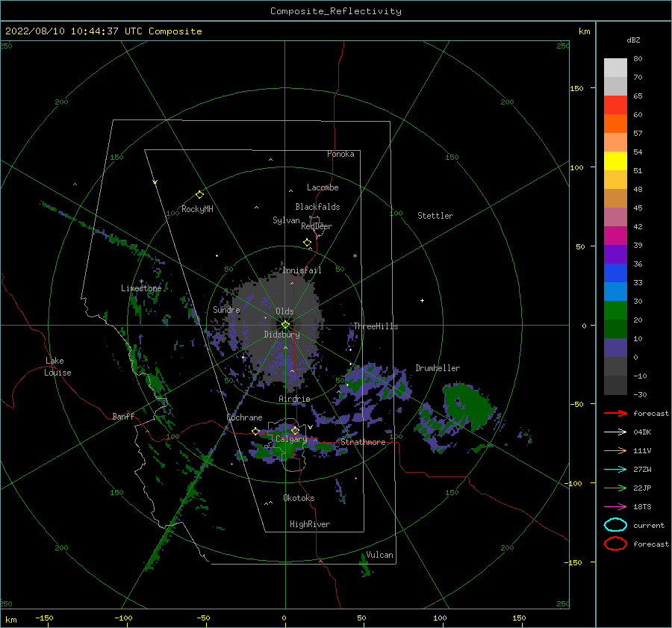Pick the lightest gray swatch beside 80 label
This screenshot has height=628, width=672.
[615, 68]
